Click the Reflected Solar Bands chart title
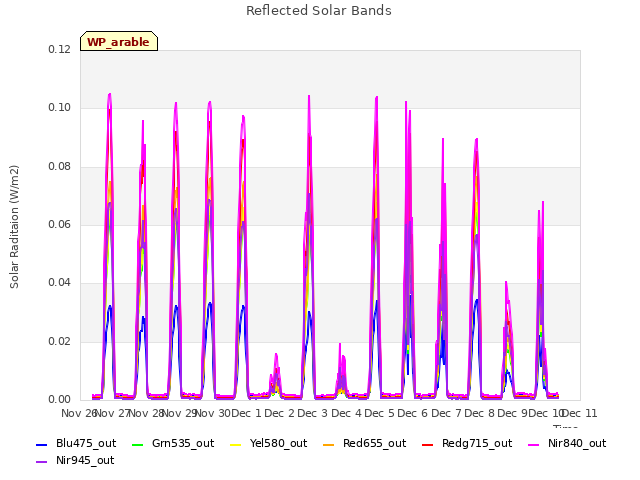640x480 pixels. click(319, 11)
